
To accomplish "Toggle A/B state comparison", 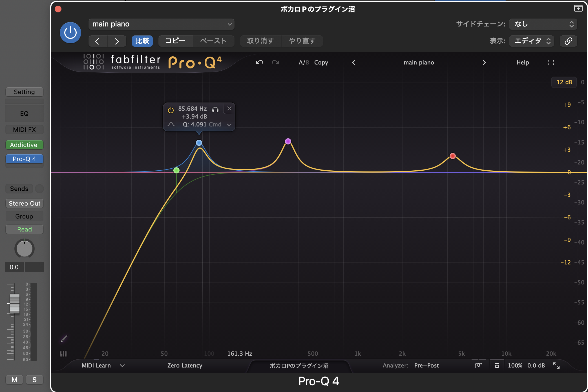I will tap(304, 63).
